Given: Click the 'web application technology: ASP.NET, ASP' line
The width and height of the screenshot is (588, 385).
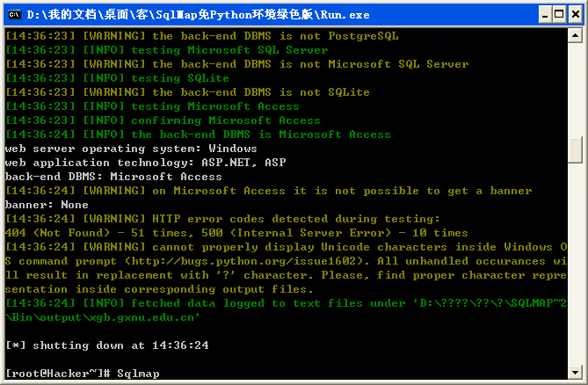Looking at the screenshot, I should point(146,163).
